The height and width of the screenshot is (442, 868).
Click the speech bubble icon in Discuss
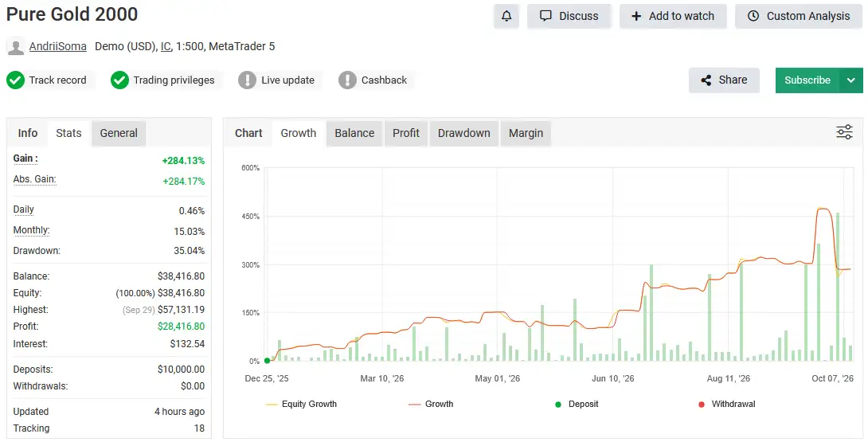[x=545, y=16]
